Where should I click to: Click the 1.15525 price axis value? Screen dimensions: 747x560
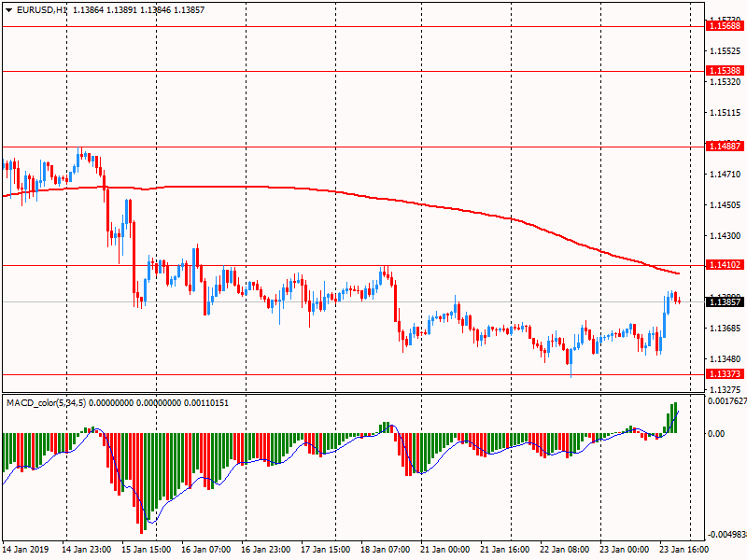pos(726,51)
